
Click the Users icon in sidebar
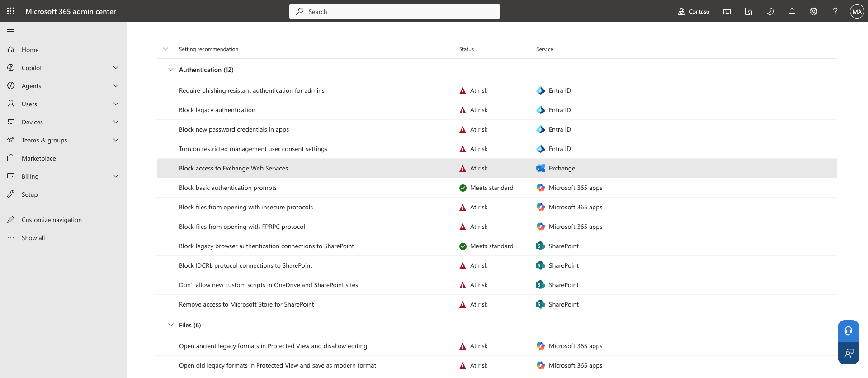pos(11,104)
